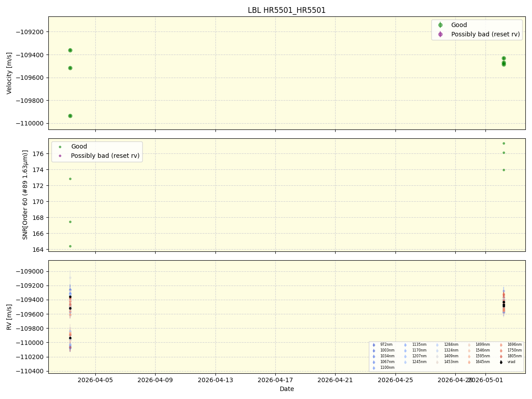Screen dimensions: 532x399
Task: Click the 2026-04-05 date tick label
Action: pos(95,380)
